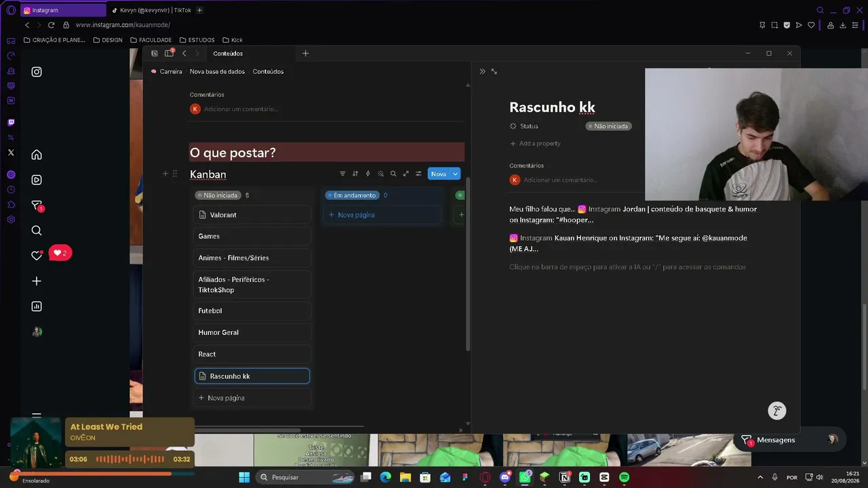Open the dropdown arrow beside Nova
The height and width of the screenshot is (488, 868).
click(455, 174)
